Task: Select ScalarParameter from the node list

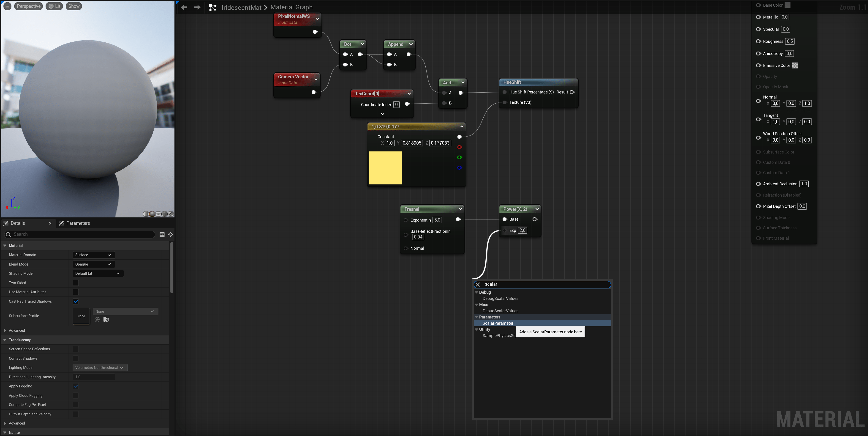Action: point(498,323)
